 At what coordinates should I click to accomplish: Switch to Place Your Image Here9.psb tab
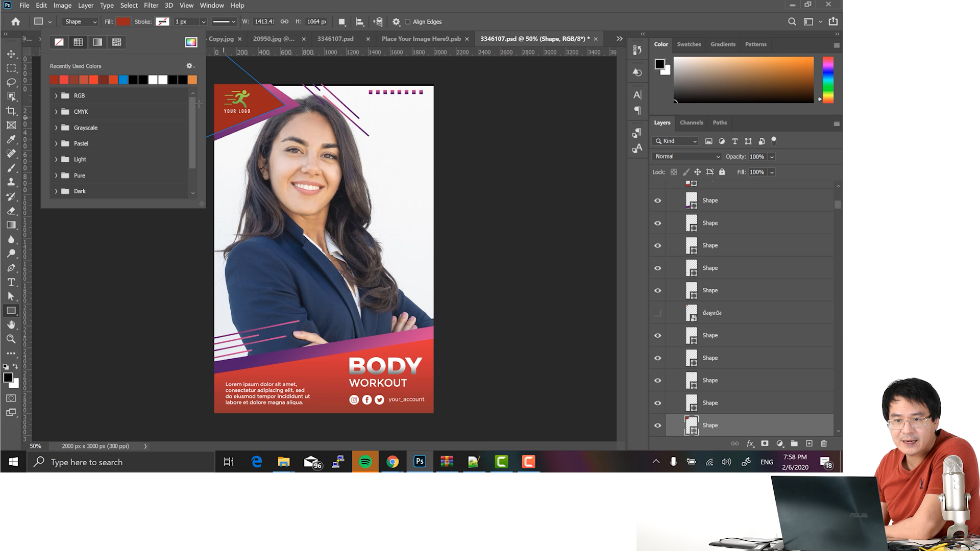point(421,39)
